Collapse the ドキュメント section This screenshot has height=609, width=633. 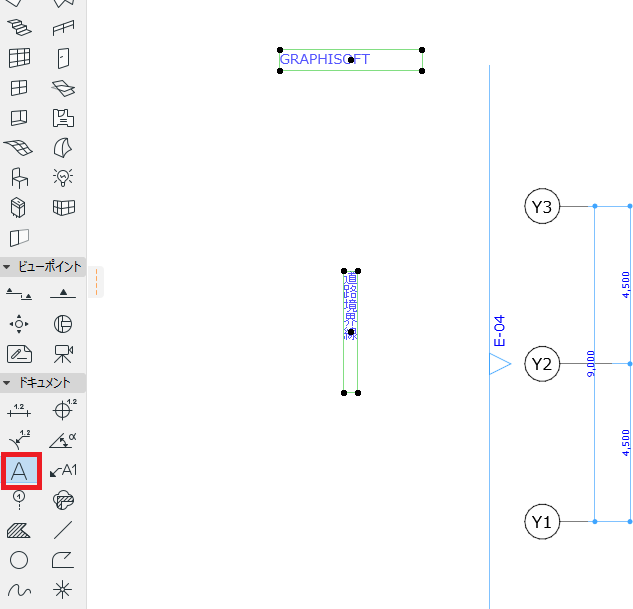(x=8, y=382)
